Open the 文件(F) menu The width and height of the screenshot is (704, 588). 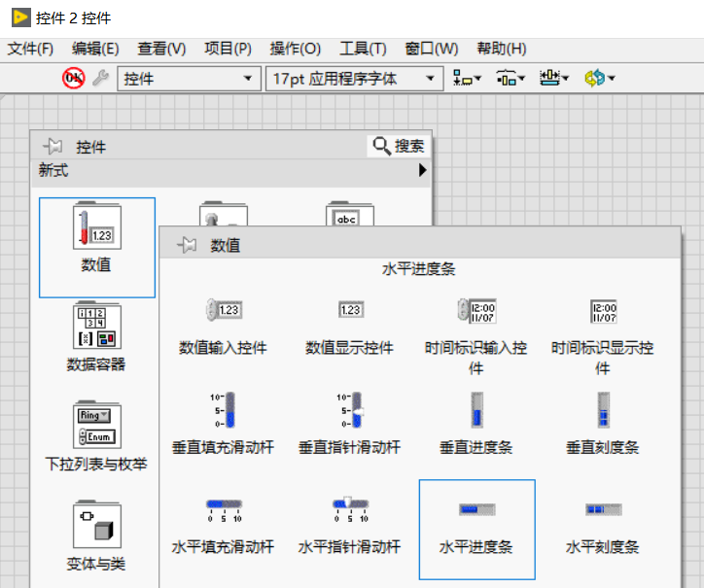click(x=30, y=49)
